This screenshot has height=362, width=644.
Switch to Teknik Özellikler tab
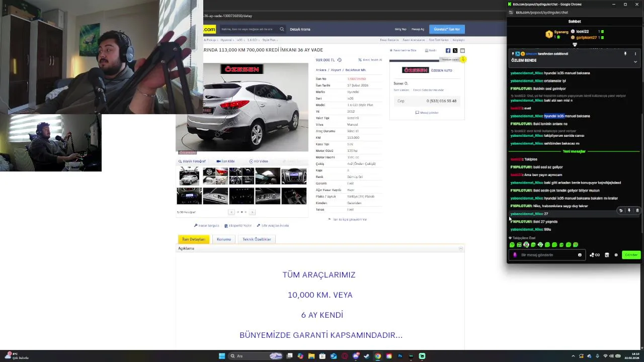click(x=257, y=239)
